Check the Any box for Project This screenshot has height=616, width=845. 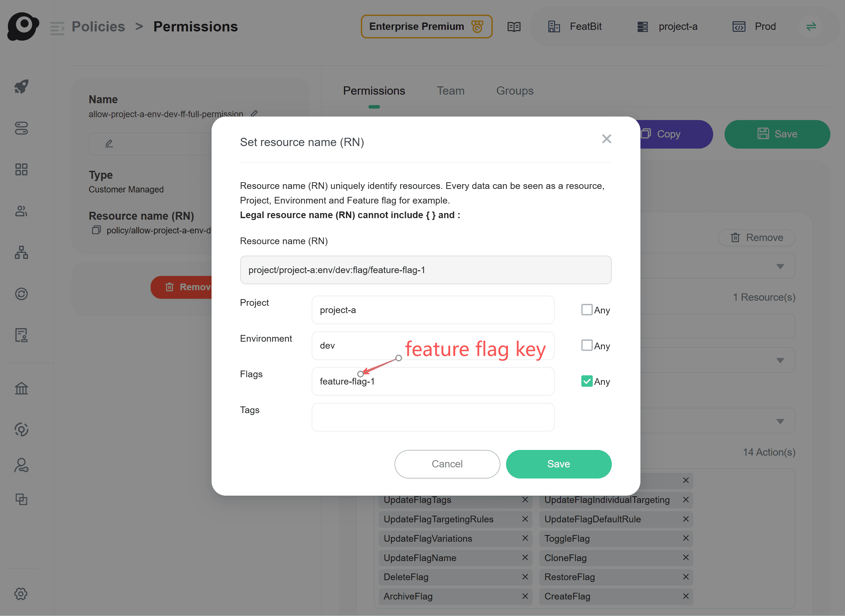(x=586, y=310)
